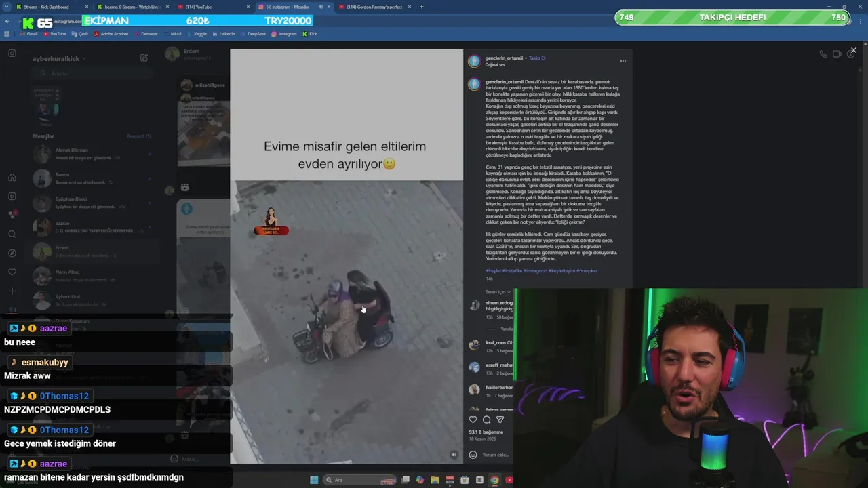Mute the Instagram tab via speaker icon

coord(321,7)
